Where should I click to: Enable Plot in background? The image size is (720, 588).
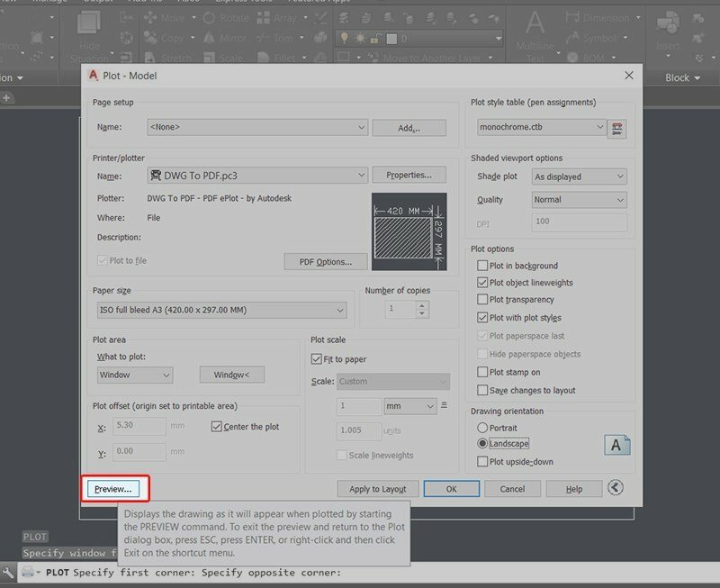(483, 266)
